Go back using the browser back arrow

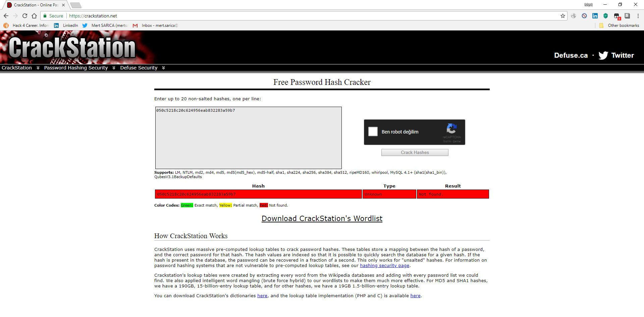coord(6,16)
